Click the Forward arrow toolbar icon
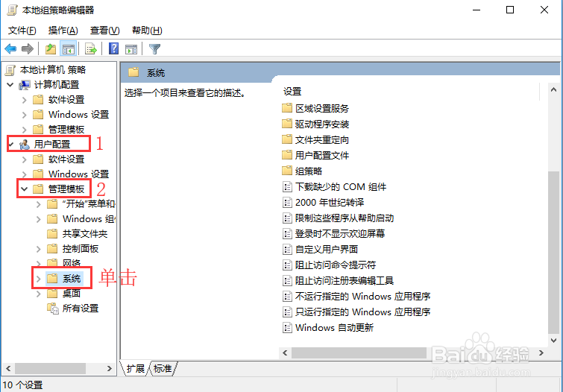Screen dimensions: 563x392 tap(28, 49)
